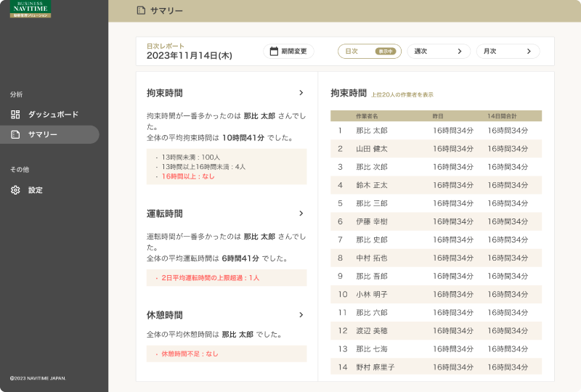Screen dimensions: 581x392
Task: Click the 作業者名 column header
Action: click(x=367, y=116)
